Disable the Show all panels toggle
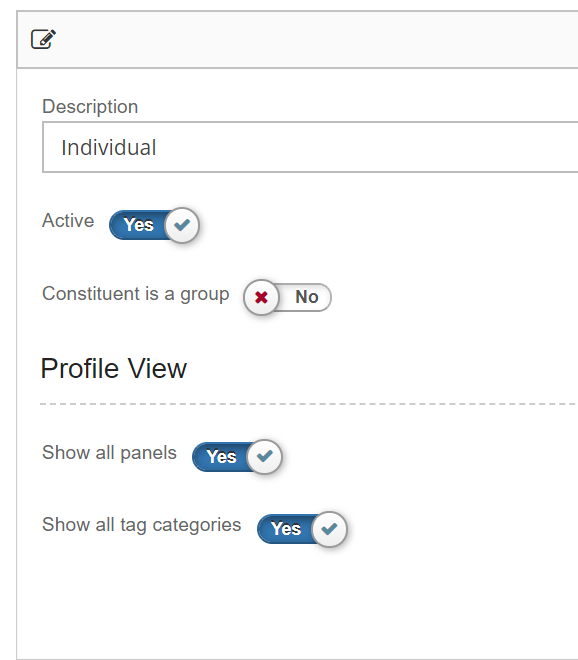Screen dimensions: 578x660 [237, 457]
